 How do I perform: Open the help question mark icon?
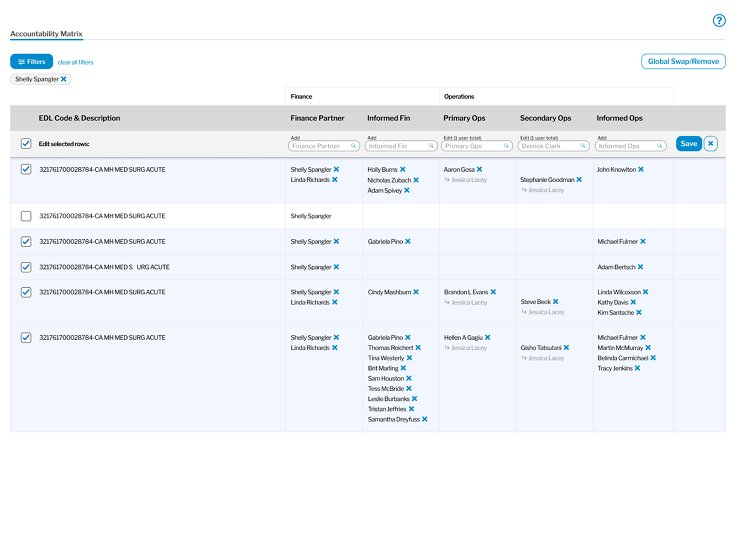pos(718,21)
